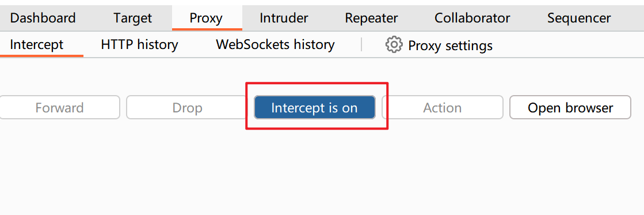Switch to the Collaborator tab
The image size is (644, 215).
tap(472, 18)
